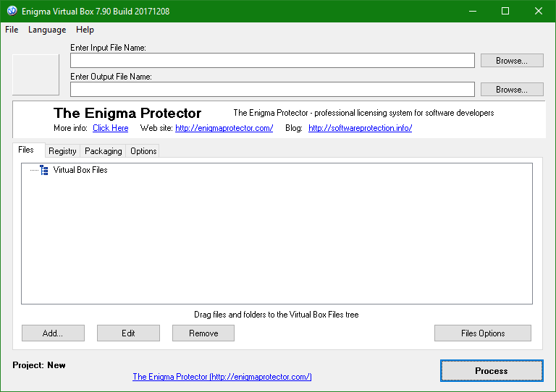Screen dimensions: 556x392
Task: Visit the enigmaprotector.com web site link in banner
Action: (x=224, y=128)
